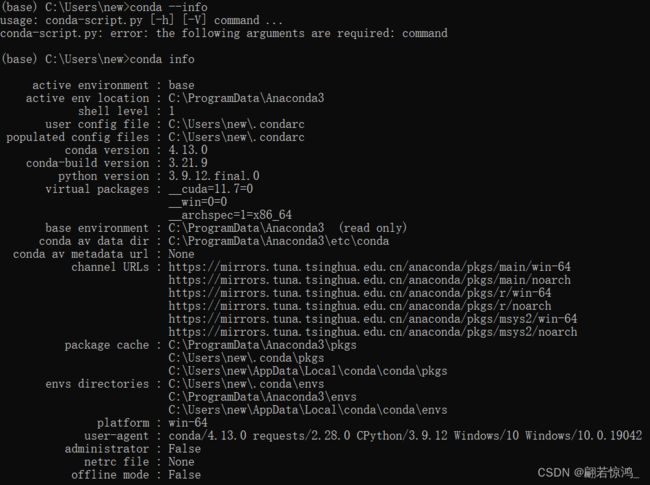Screen dimensions: 650x485
Task: Click the msys2/win-64 channel URL
Action: [373, 319]
